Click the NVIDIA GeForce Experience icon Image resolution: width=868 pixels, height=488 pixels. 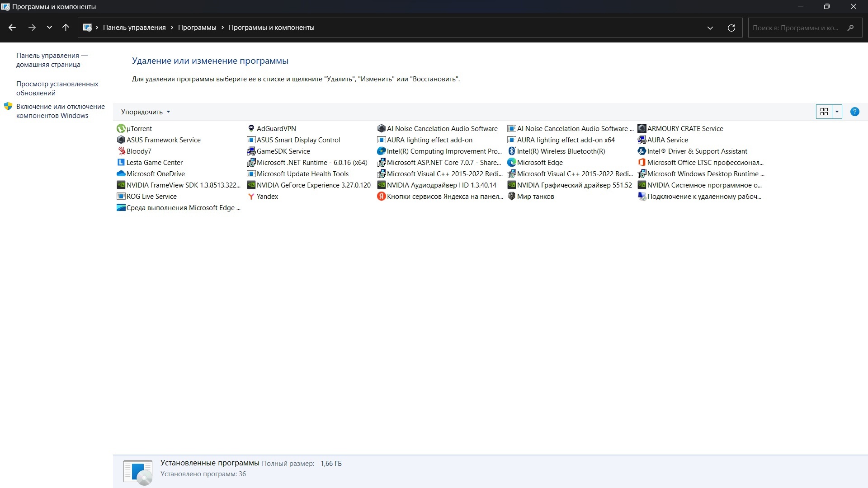(251, 185)
